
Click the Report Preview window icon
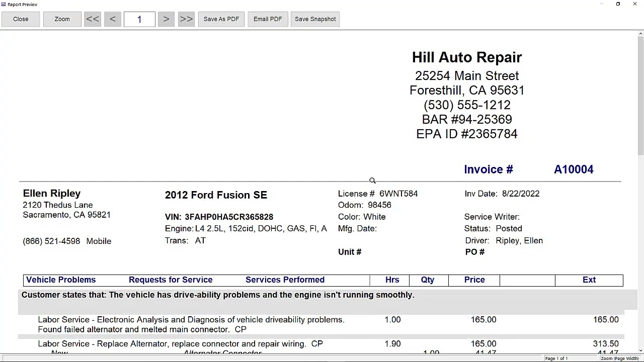tap(4, 5)
